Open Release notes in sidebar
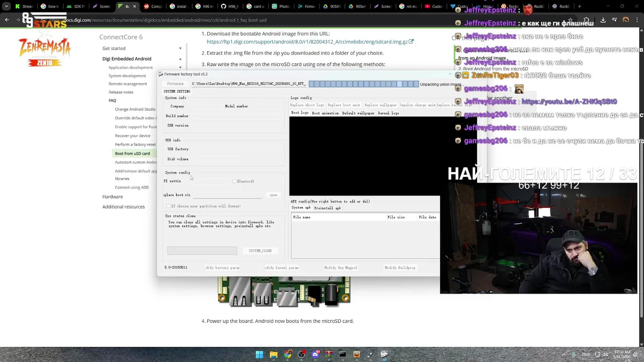644x362 pixels. (x=121, y=92)
